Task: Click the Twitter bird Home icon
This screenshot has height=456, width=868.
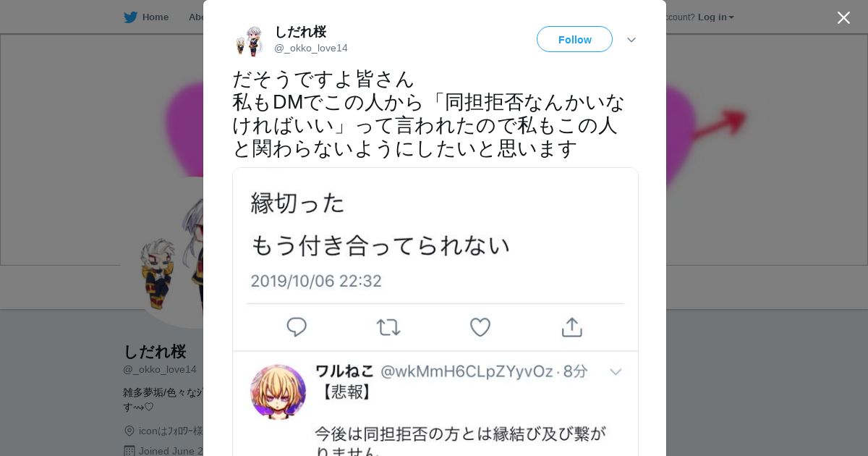Action: point(130,17)
